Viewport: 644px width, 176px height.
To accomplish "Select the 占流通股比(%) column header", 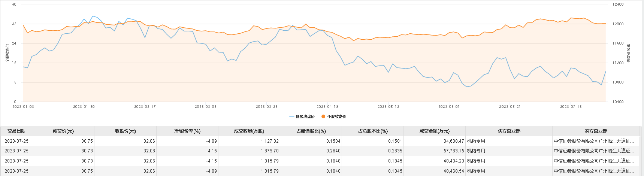I will [311, 131].
